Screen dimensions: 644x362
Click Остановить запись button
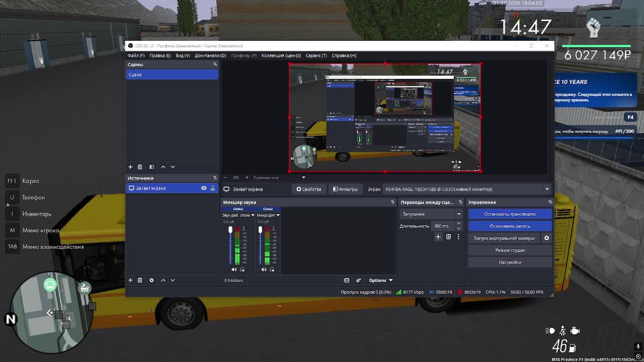510,226
